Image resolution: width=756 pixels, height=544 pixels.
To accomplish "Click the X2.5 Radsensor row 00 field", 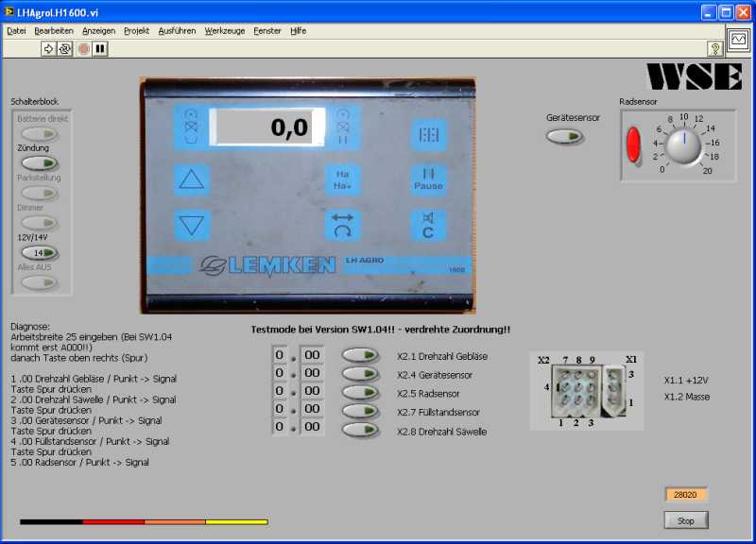I will click(x=312, y=391).
